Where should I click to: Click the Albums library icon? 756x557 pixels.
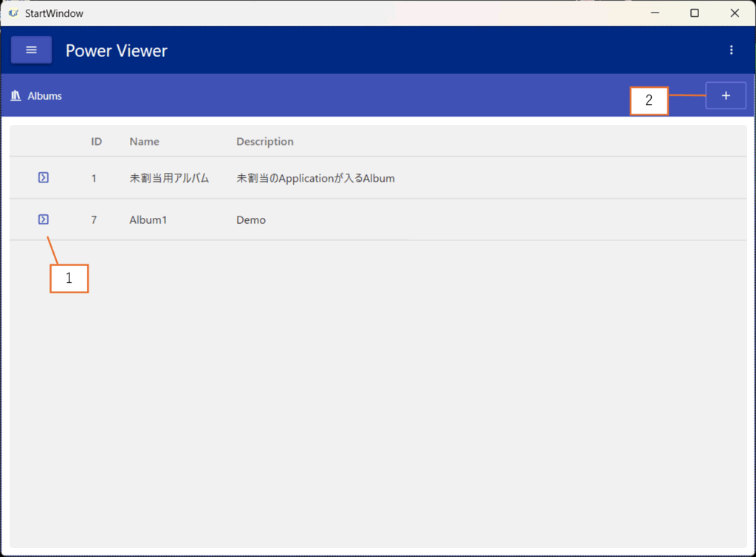coord(16,96)
